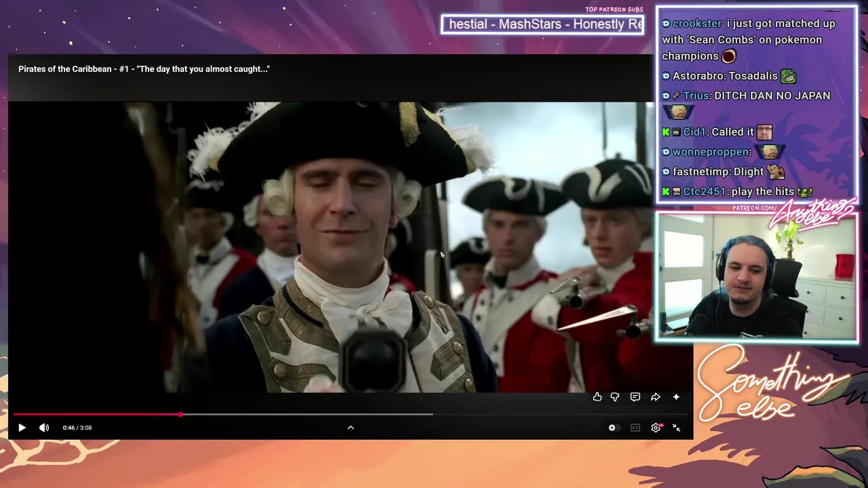Click the face emote after 'Called it'
This screenshot has height=488, width=868.
764,132
